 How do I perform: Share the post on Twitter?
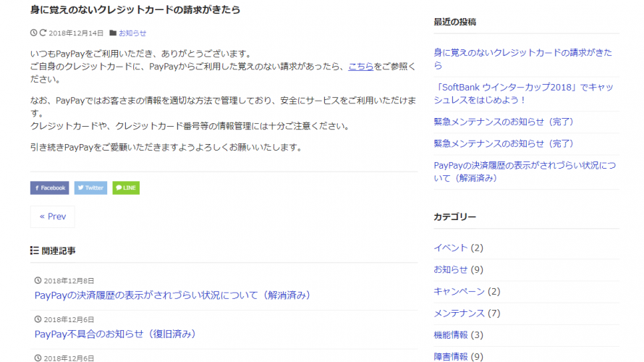[90, 188]
